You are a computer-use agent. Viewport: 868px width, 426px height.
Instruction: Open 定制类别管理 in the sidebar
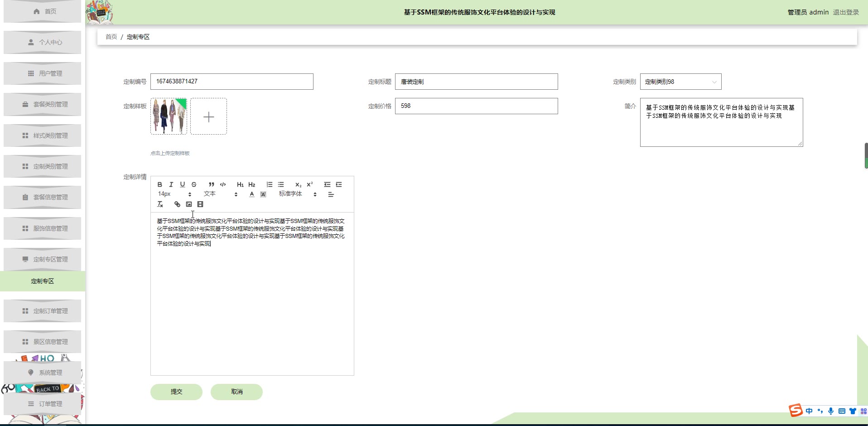point(42,166)
